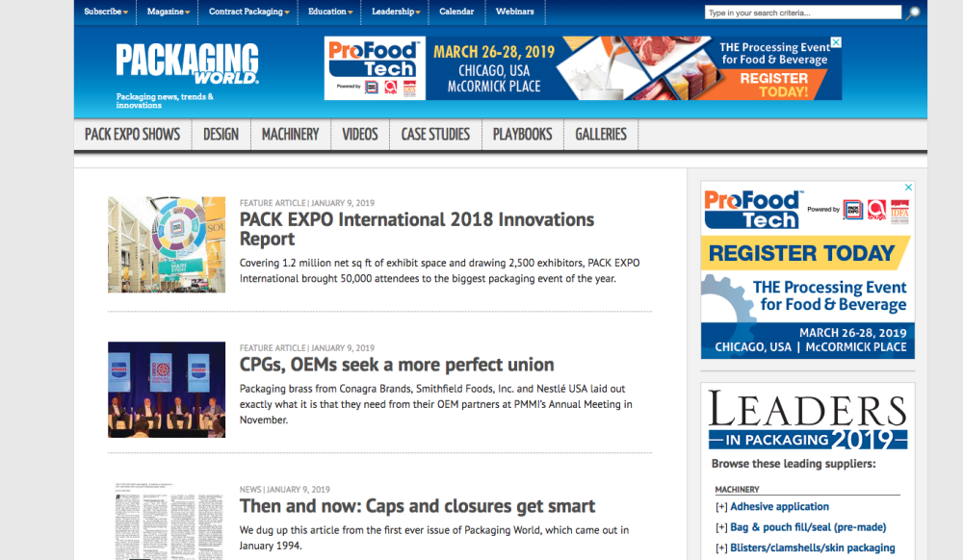
Task: Click the Caps and closures article thumbnail
Action: [x=167, y=522]
